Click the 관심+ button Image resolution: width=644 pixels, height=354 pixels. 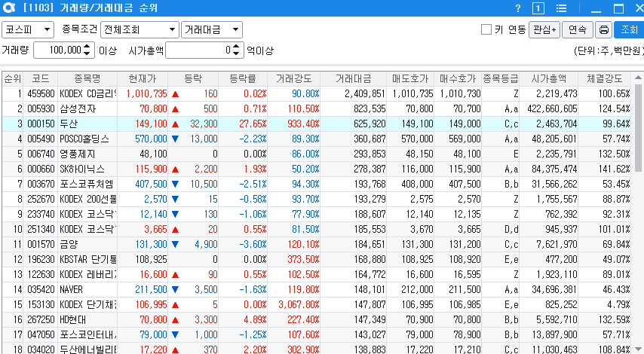pos(544,29)
